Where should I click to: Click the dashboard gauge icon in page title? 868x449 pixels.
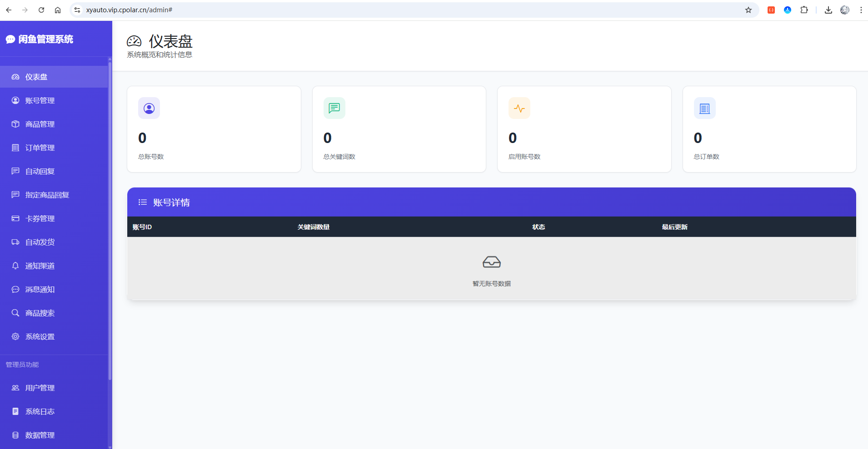[x=134, y=41]
